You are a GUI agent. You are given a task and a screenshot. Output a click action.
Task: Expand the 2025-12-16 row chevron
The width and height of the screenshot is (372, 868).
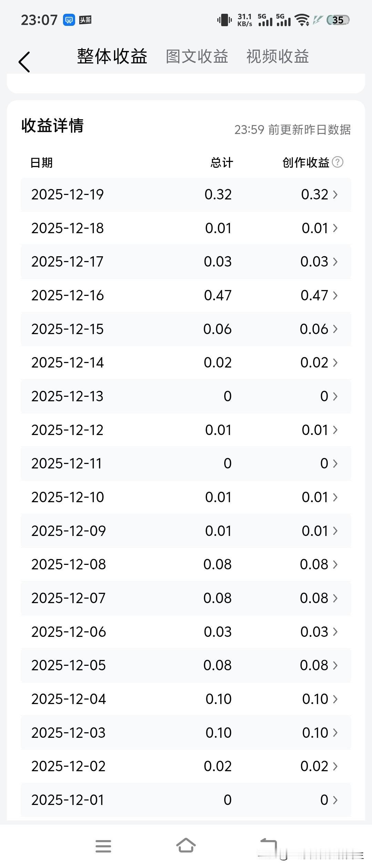335,296
